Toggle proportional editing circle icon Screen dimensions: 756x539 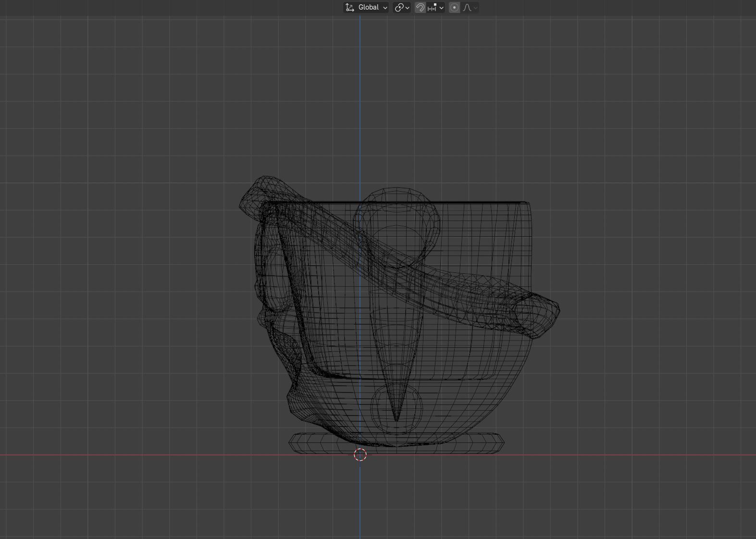tap(454, 7)
